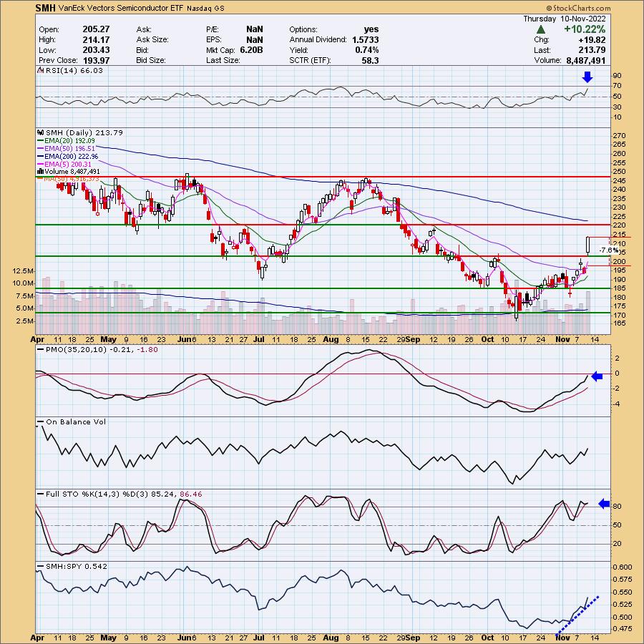Click the SCTR (ETF) value 58.3
644x644 pixels.
[371, 60]
